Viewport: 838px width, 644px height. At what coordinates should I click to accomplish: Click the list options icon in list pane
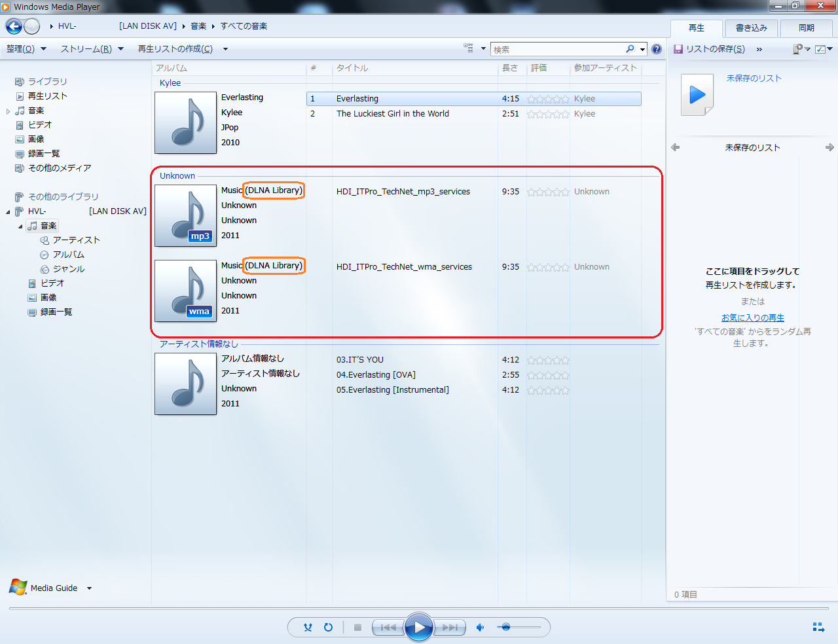[797, 49]
